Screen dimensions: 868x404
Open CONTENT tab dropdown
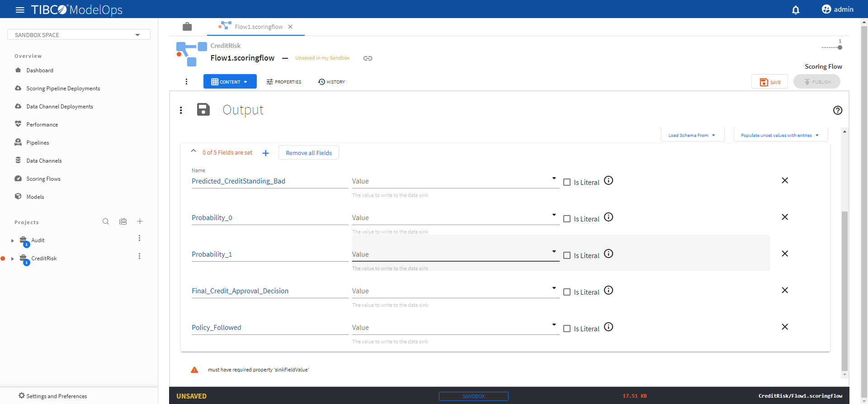[230, 82]
